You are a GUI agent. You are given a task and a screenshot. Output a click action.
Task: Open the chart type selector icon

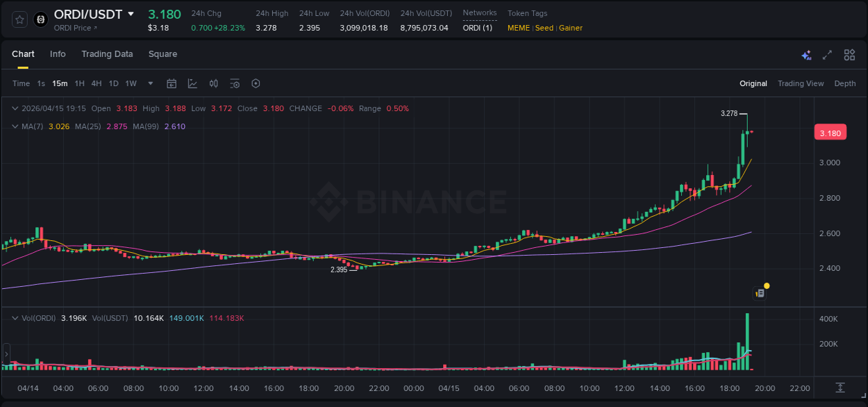click(192, 83)
